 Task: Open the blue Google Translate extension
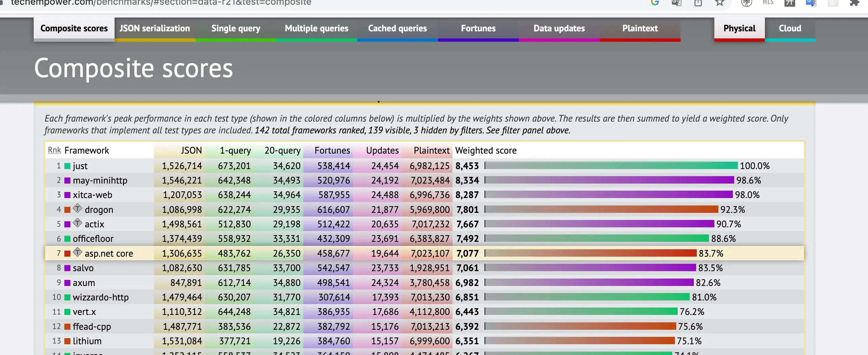point(811,3)
